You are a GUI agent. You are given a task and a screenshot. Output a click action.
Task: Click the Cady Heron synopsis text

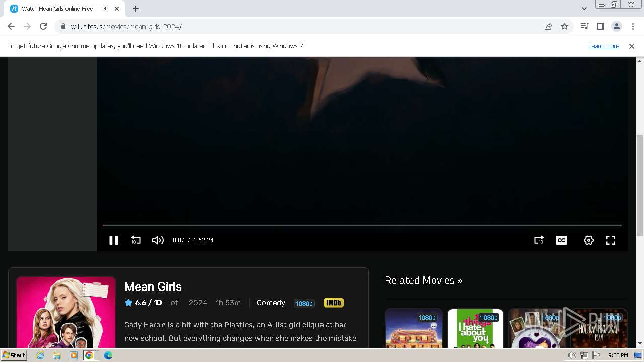click(x=240, y=332)
